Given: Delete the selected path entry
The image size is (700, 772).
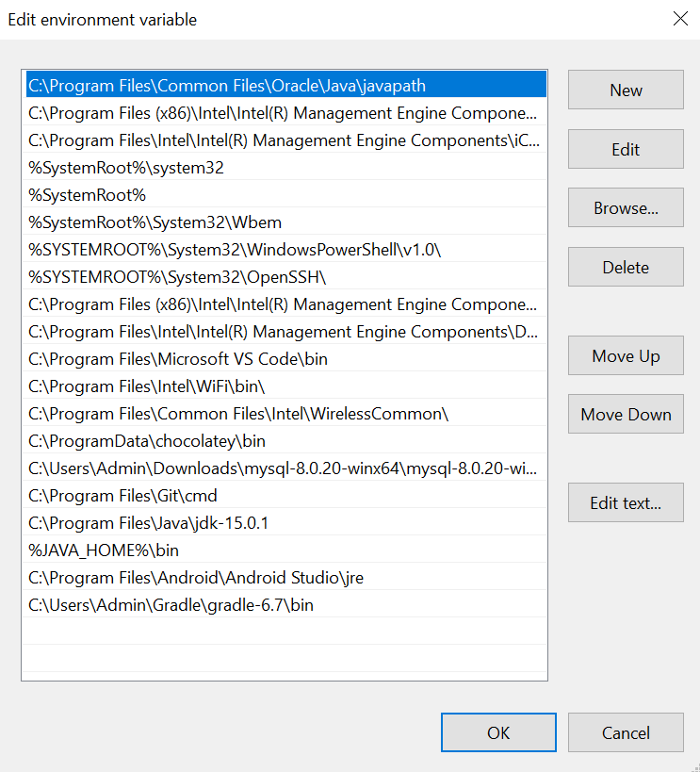Looking at the screenshot, I should tap(626, 267).
